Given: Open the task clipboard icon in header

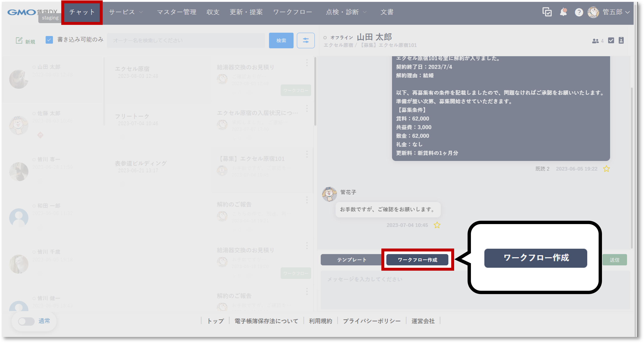Looking at the screenshot, I should point(547,12).
